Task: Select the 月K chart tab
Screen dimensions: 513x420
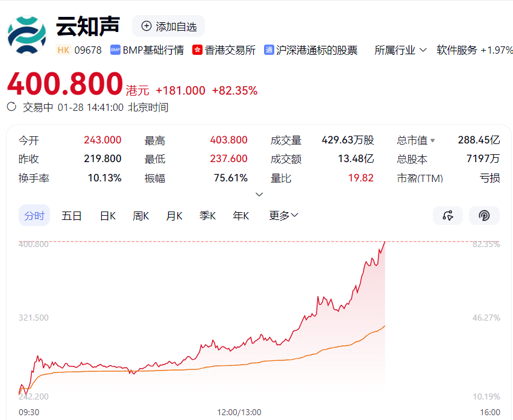Action: [x=174, y=216]
